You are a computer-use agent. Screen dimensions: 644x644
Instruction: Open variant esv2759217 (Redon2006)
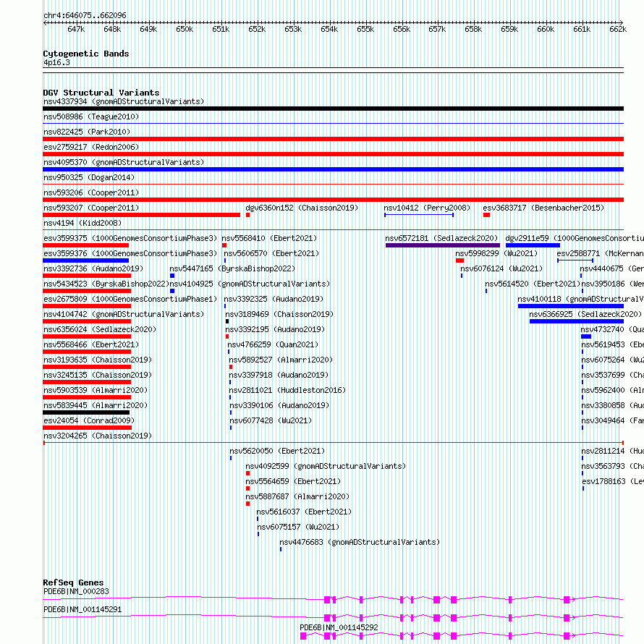click(x=91, y=147)
